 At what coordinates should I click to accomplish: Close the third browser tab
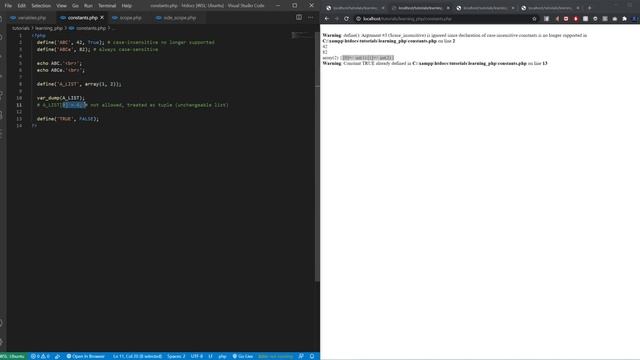click(x=513, y=8)
